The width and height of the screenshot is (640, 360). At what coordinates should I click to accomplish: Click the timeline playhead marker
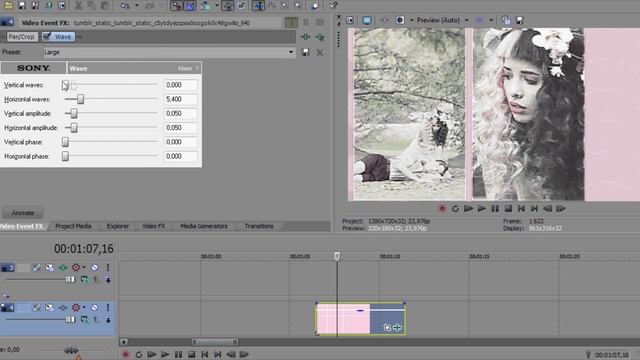[x=337, y=256]
